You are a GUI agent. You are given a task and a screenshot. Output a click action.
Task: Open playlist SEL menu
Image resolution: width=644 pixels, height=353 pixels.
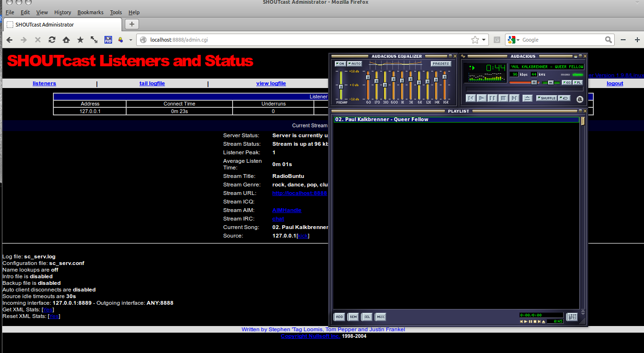(367, 317)
